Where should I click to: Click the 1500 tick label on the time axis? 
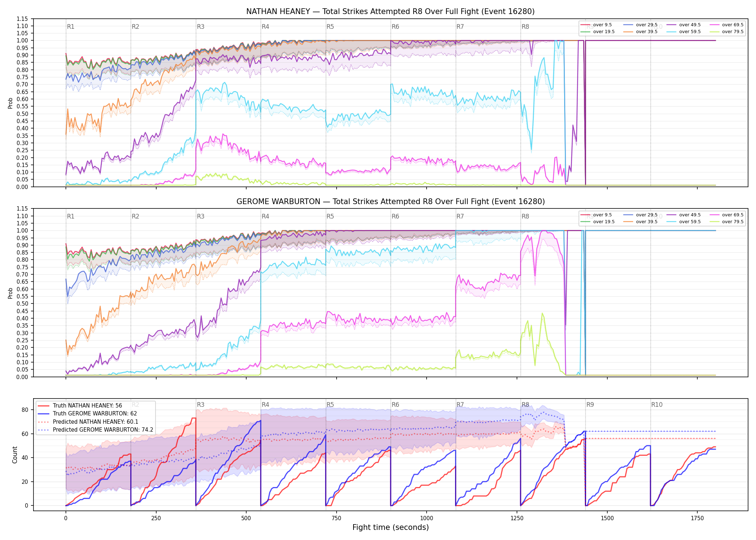tap(607, 518)
